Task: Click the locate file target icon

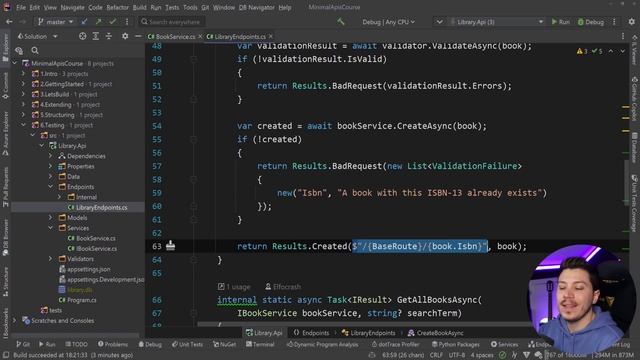Action: coord(82,36)
